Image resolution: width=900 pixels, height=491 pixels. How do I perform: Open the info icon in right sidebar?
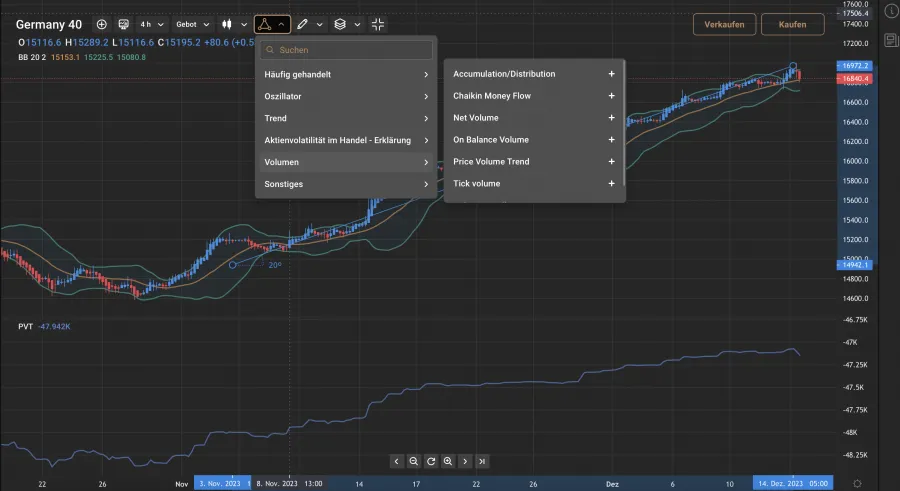click(x=891, y=12)
